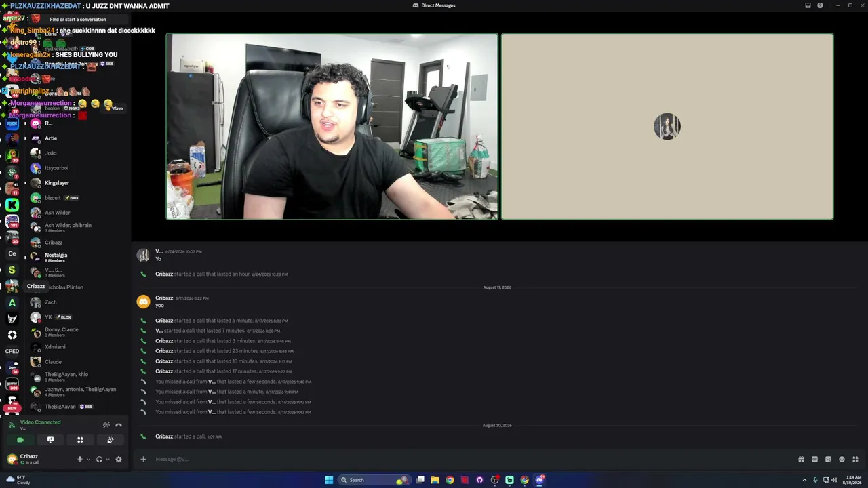Click the webcam video tile
Screen dimensions: 868x488
pyautogui.click(x=332, y=127)
